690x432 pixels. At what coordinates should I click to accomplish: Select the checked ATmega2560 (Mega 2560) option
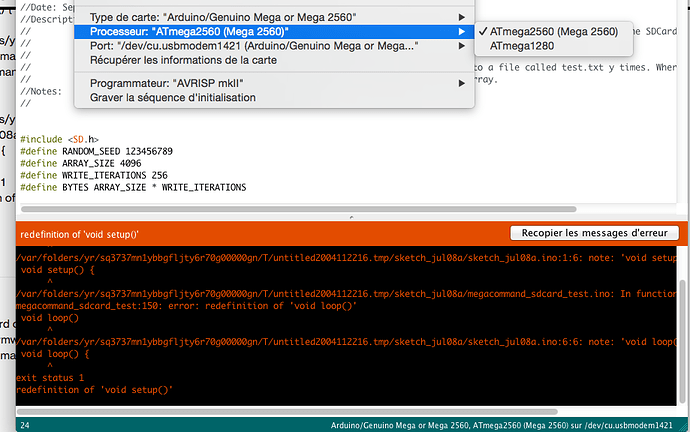pyautogui.click(x=553, y=32)
